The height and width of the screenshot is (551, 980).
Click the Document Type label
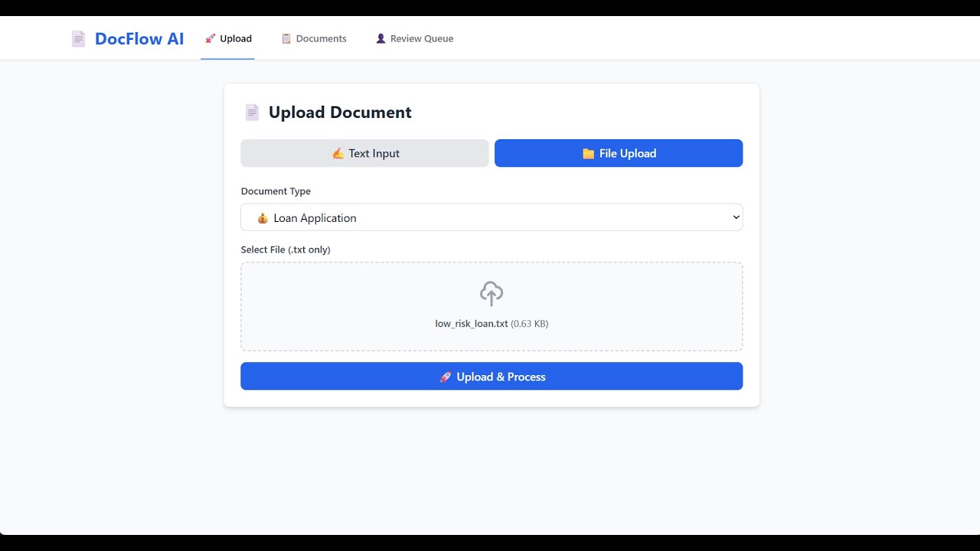276,191
